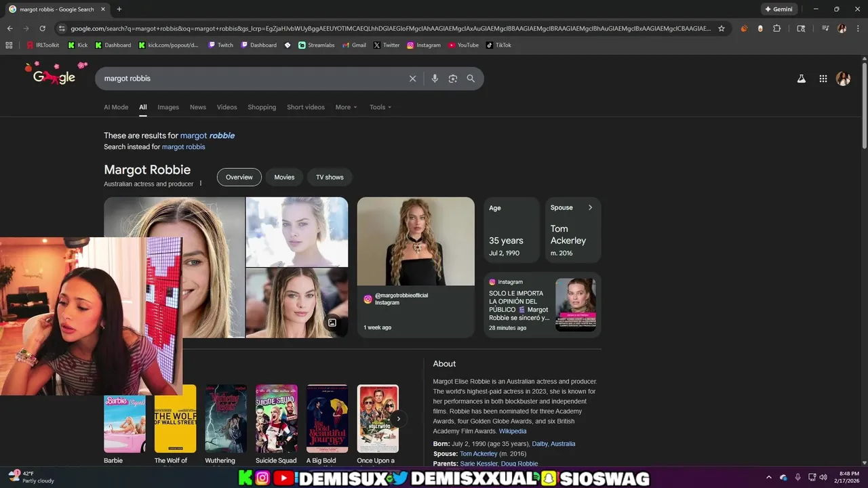Open the Kick bookmark
Viewport: 868px width, 488px height.
(77, 45)
